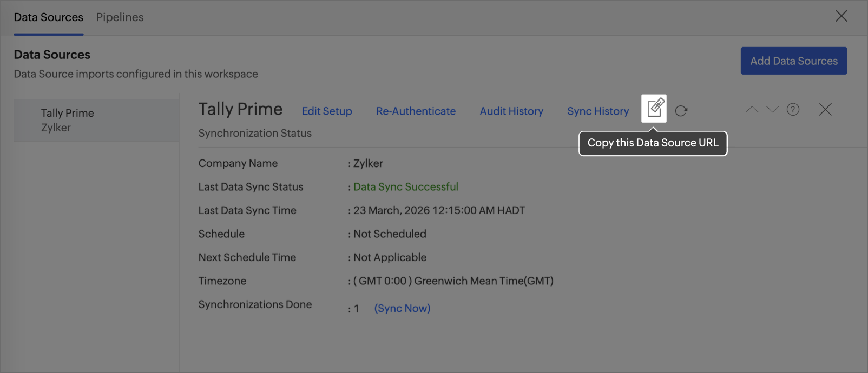
Task: Click the Add Data Sources button
Action: (793, 61)
